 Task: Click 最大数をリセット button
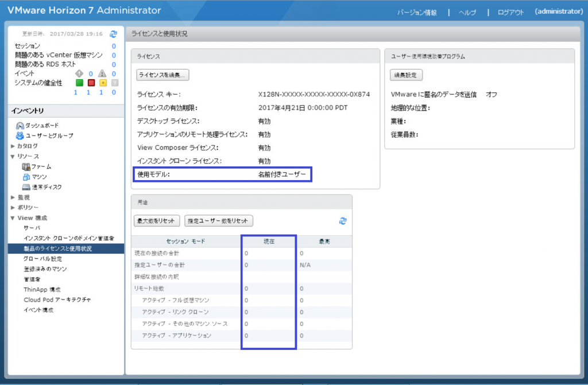pyautogui.click(x=157, y=221)
